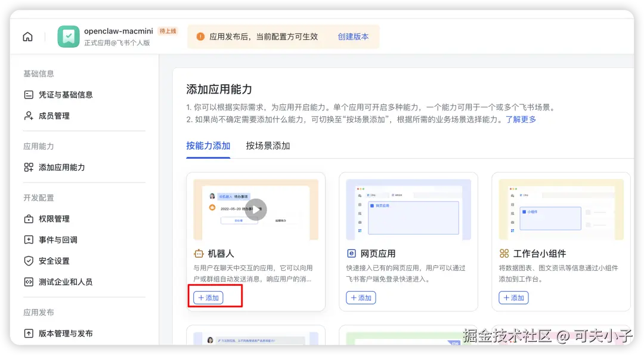The image size is (644, 355).
Task: Select the 应用能力 section label
Action: click(39, 146)
